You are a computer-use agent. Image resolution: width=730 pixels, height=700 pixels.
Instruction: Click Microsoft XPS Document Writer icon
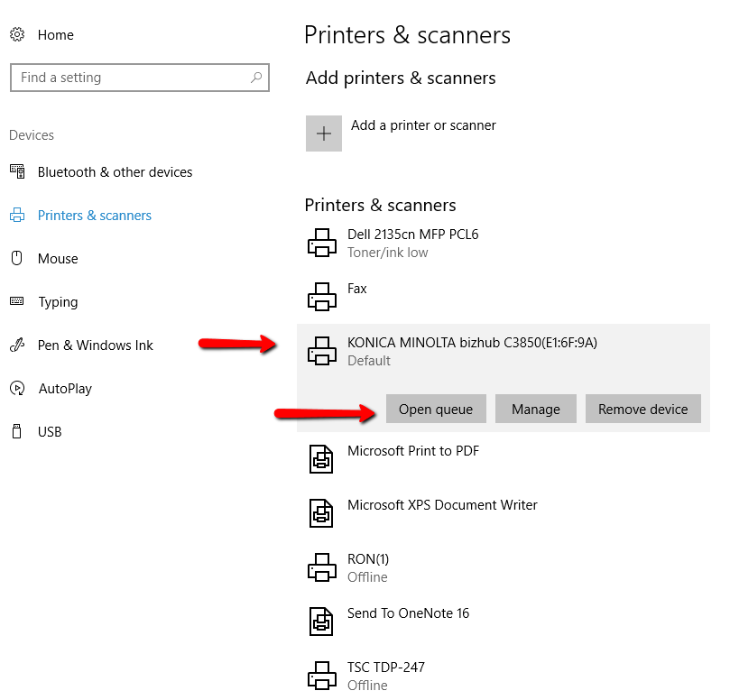click(x=321, y=513)
